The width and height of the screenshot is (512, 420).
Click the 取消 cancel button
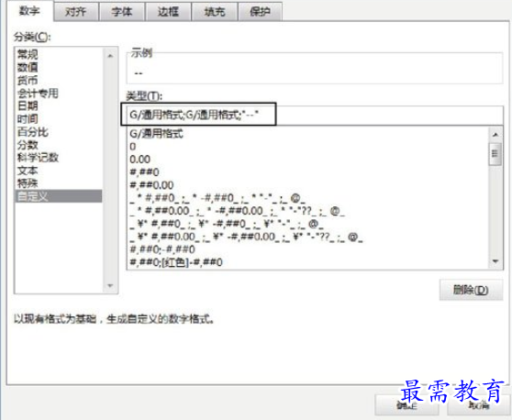(479, 405)
